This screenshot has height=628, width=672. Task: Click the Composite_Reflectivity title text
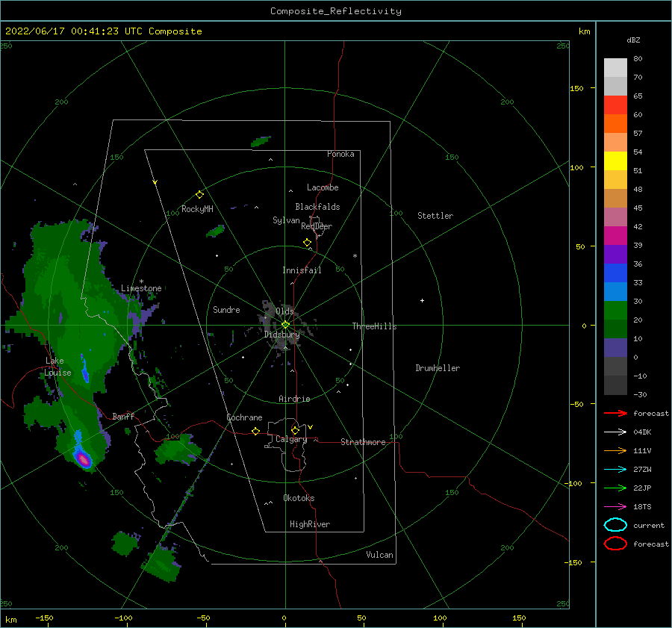coord(336,11)
